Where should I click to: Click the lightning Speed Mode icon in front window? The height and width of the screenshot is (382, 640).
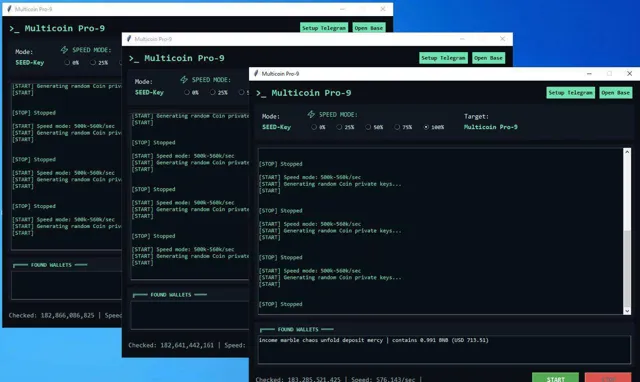click(311, 114)
